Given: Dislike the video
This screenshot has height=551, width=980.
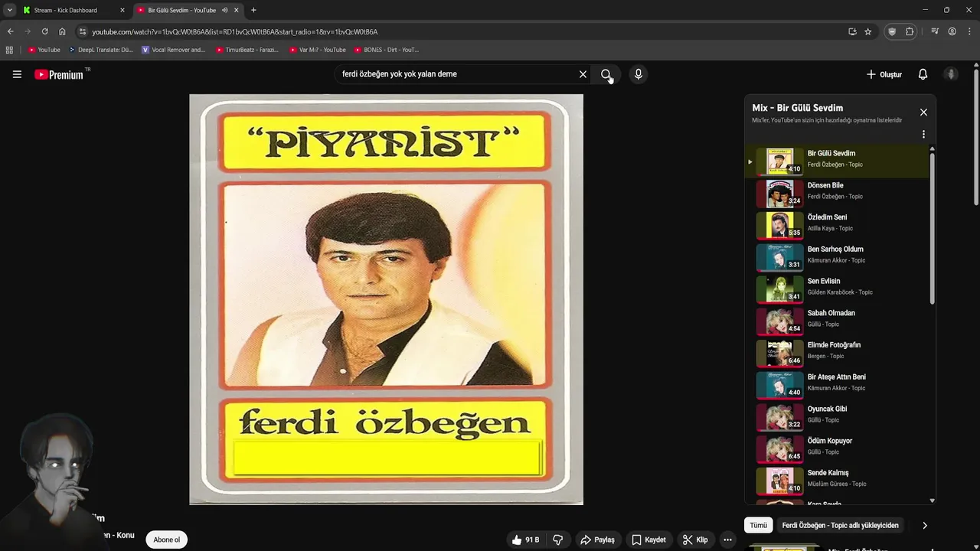Looking at the screenshot, I should (558, 540).
